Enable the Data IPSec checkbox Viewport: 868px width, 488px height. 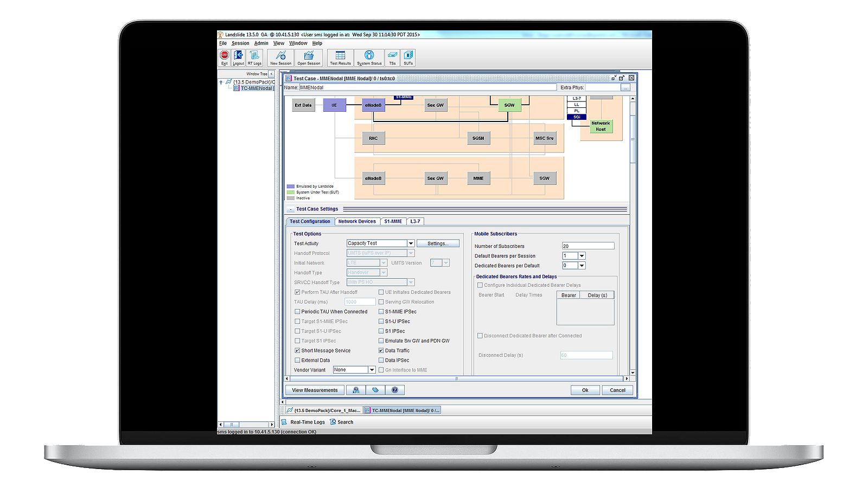pos(381,361)
